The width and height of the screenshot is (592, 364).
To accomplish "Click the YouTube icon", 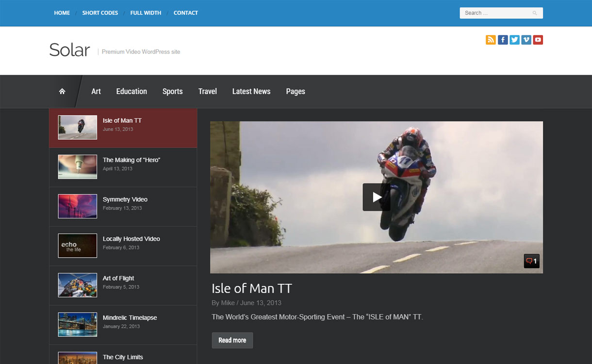I will tap(538, 40).
